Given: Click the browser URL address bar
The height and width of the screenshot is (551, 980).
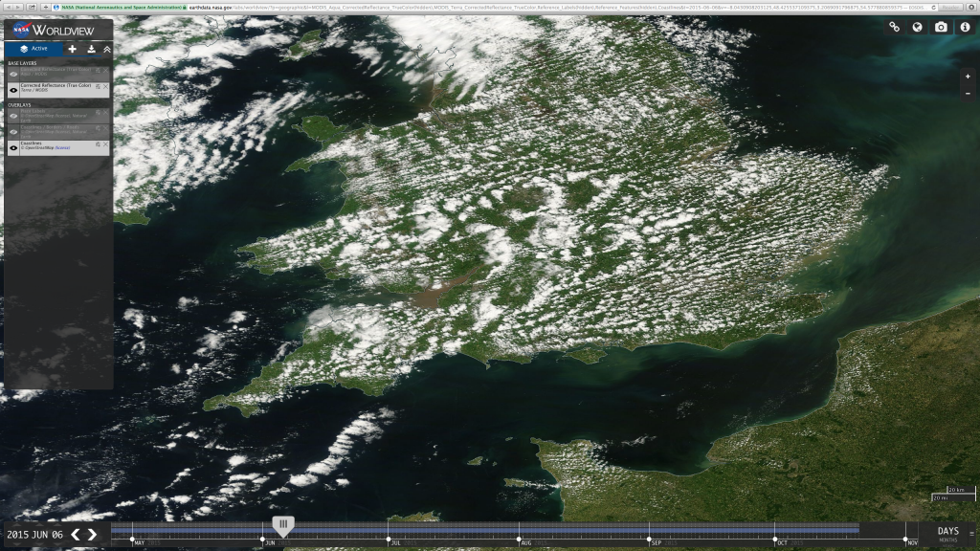Looking at the screenshot, I should (494, 8).
